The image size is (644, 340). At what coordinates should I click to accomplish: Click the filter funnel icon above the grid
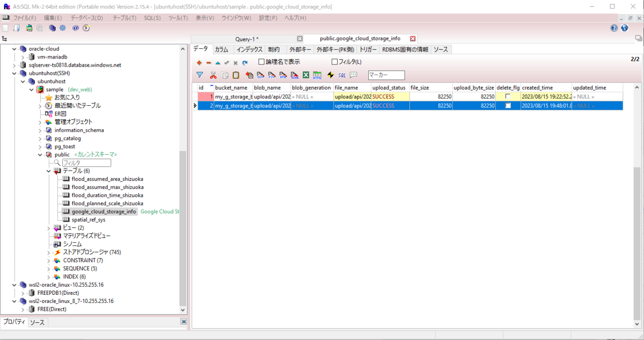(x=200, y=75)
